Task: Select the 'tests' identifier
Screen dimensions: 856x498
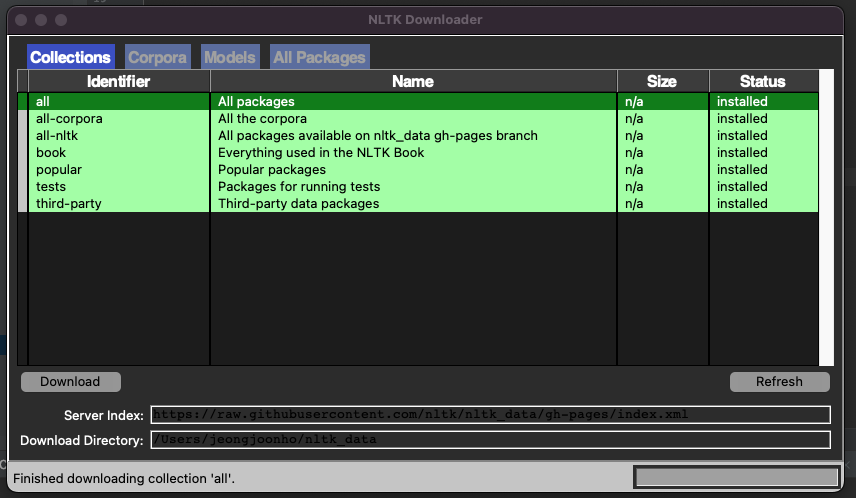Action: pyautogui.click(x=51, y=186)
